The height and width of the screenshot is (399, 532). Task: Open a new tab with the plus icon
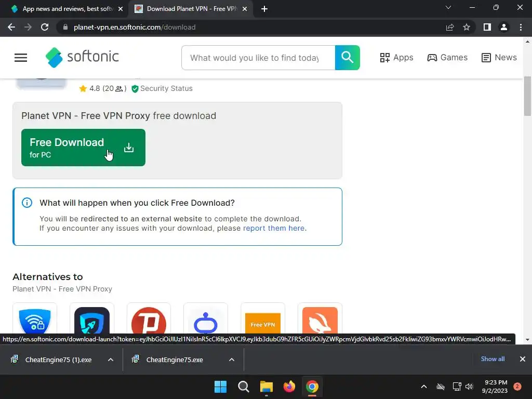(x=264, y=9)
